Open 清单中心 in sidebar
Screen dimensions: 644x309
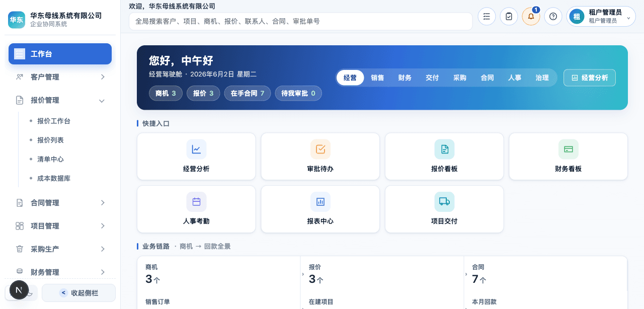pos(50,159)
